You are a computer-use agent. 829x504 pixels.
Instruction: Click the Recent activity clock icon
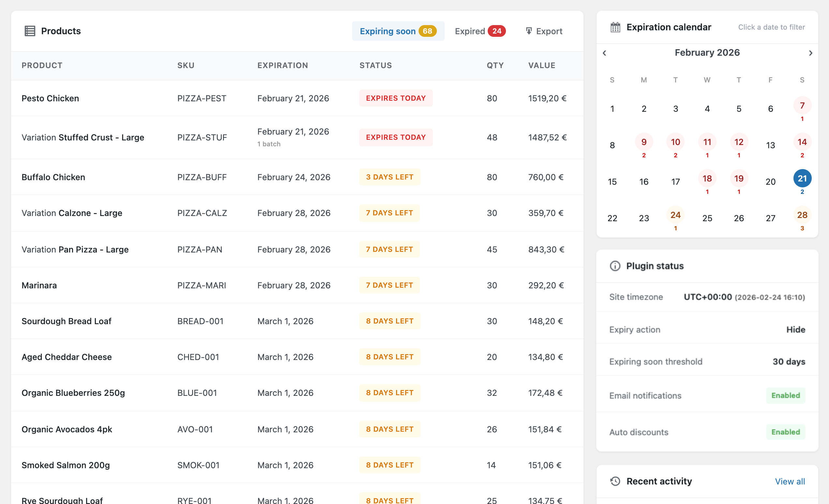pos(615,481)
